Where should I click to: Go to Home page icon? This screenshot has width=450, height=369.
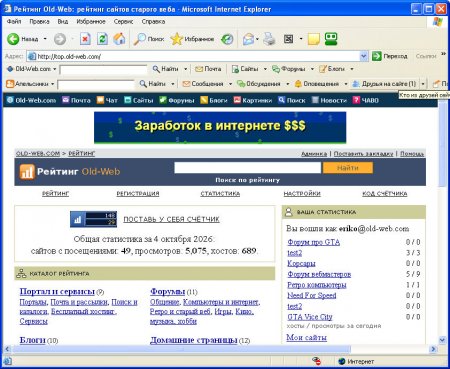[x=119, y=39]
